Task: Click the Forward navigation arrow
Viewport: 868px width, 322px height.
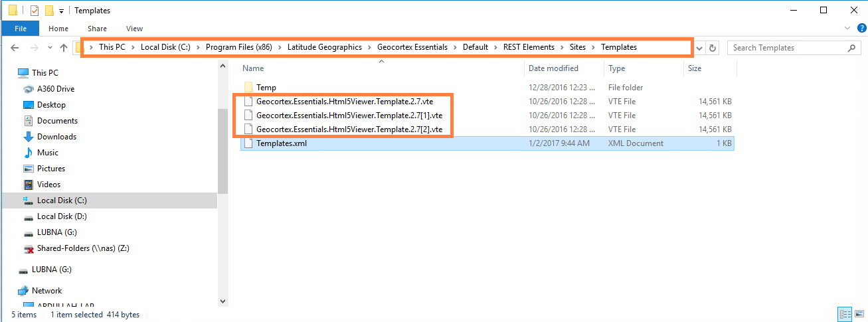Action: pyautogui.click(x=34, y=48)
